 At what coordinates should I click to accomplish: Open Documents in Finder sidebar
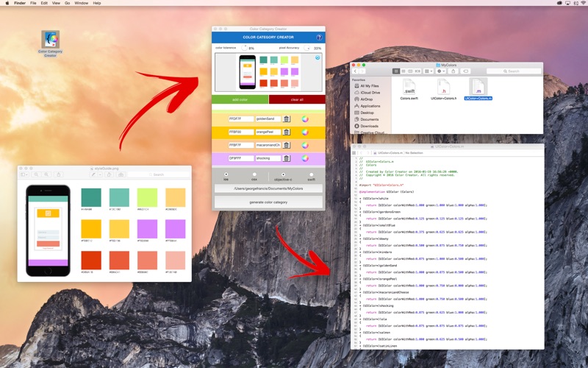(366, 119)
